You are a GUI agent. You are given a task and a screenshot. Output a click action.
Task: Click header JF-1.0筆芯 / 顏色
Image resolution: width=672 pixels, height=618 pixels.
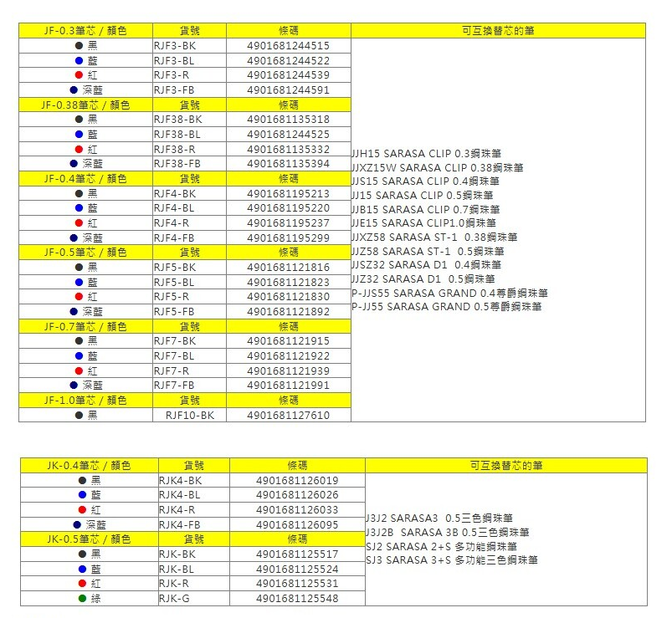tap(85, 401)
